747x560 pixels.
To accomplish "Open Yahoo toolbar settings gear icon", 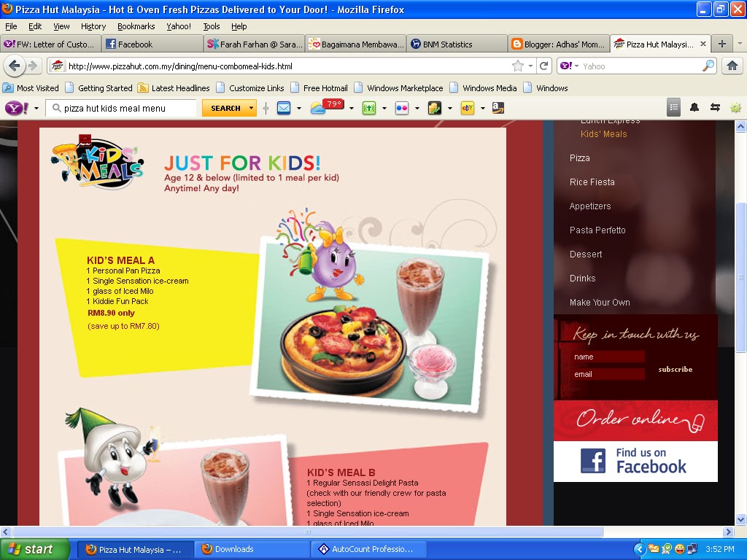I will coord(735,108).
